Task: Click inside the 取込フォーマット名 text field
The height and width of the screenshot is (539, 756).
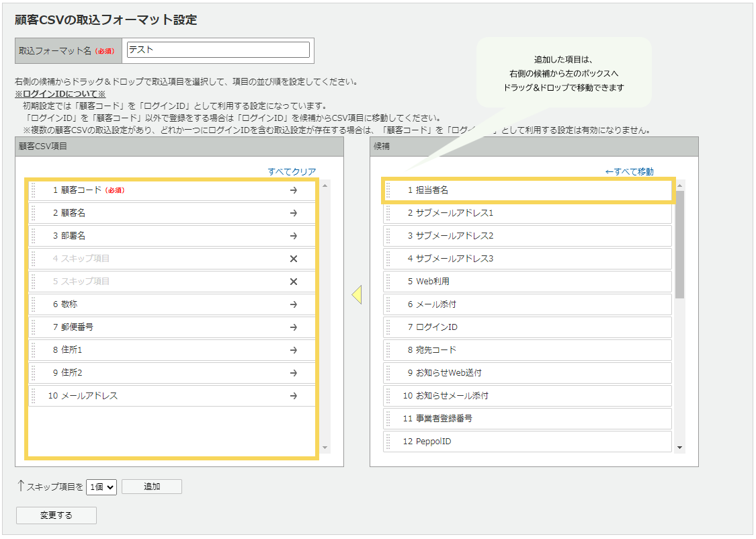Action: click(215, 49)
